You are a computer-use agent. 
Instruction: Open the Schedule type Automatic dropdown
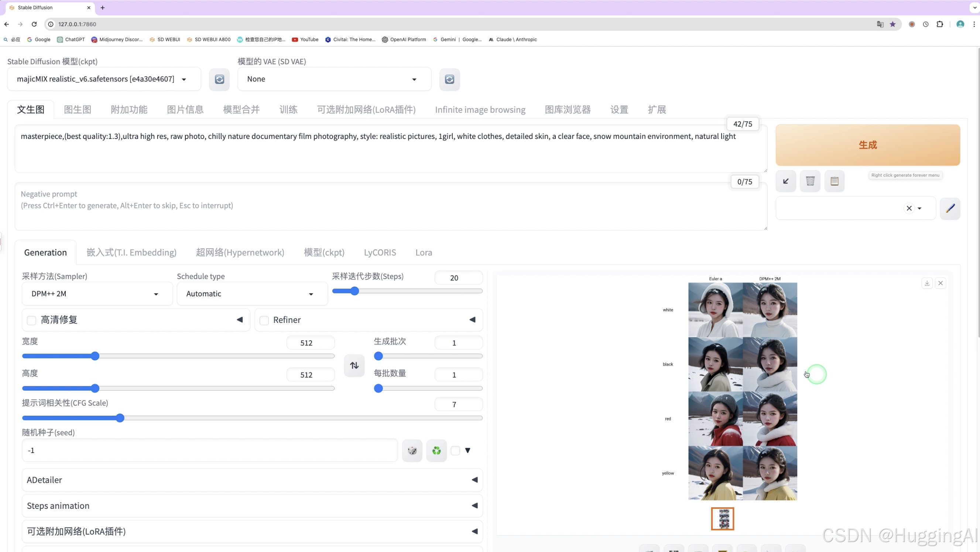[252, 294]
